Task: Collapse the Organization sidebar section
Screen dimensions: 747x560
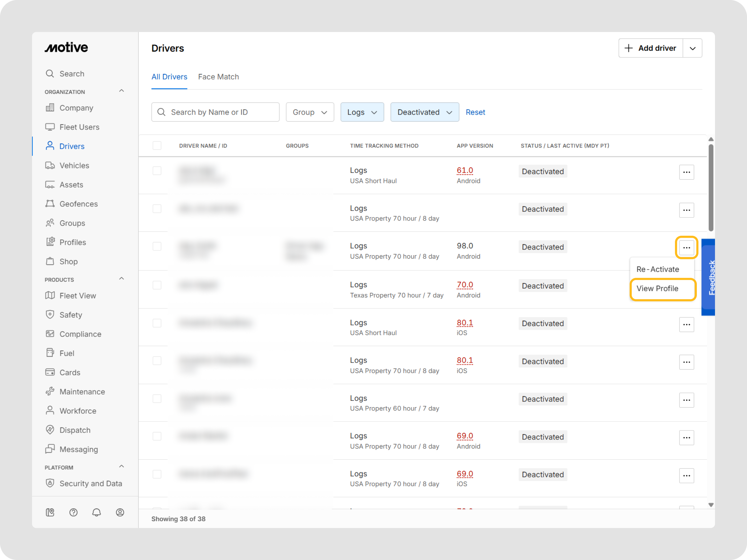Action: click(x=122, y=91)
